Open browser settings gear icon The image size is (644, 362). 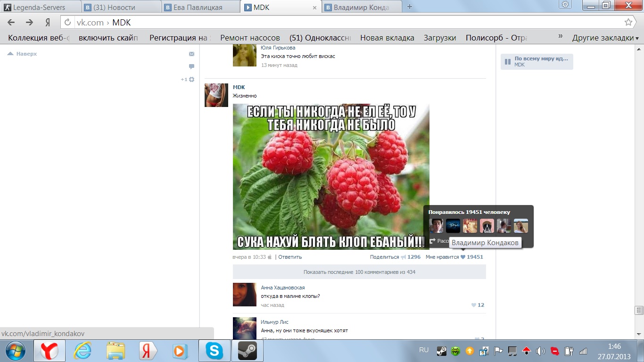566,5
